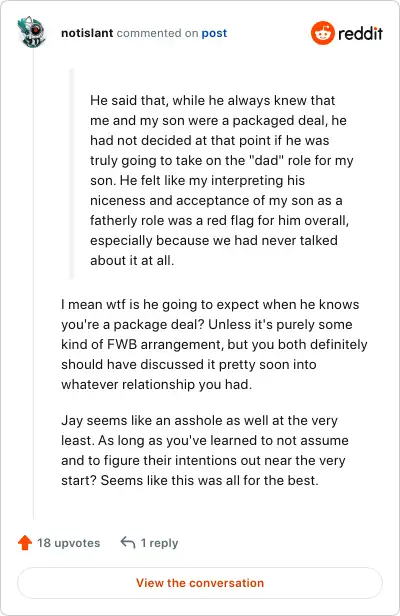The width and height of the screenshot is (400, 616).
Task: Click the orange upvote arrow icon
Action: (x=25, y=543)
